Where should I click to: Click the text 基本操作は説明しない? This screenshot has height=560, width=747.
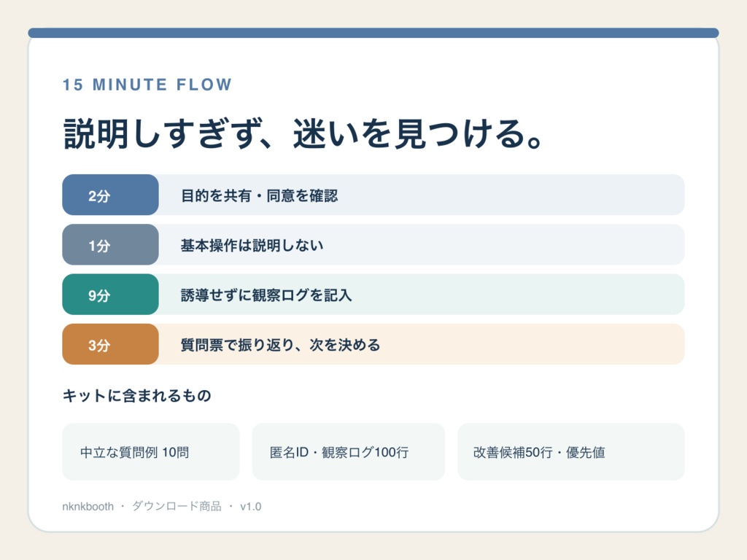[x=252, y=245]
